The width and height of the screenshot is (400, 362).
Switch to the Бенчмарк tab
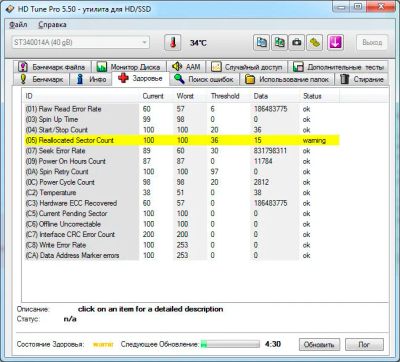point(41,79)
